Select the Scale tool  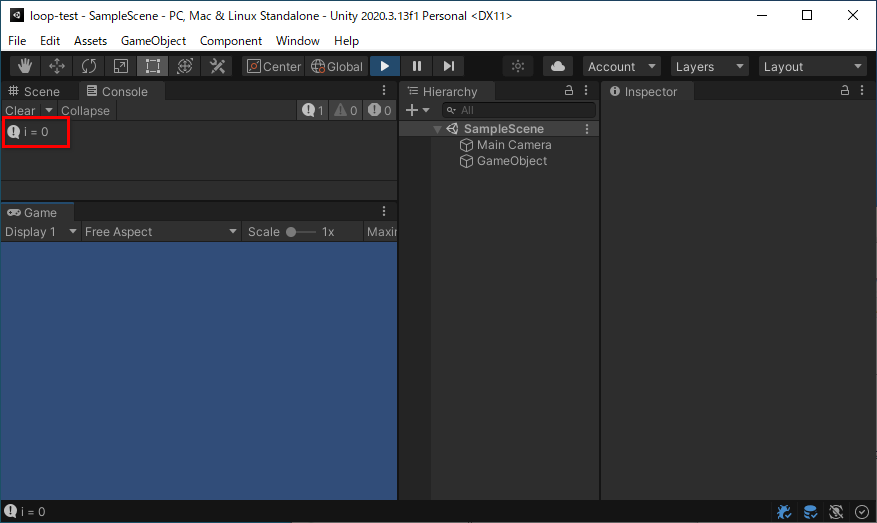[120, 66]
